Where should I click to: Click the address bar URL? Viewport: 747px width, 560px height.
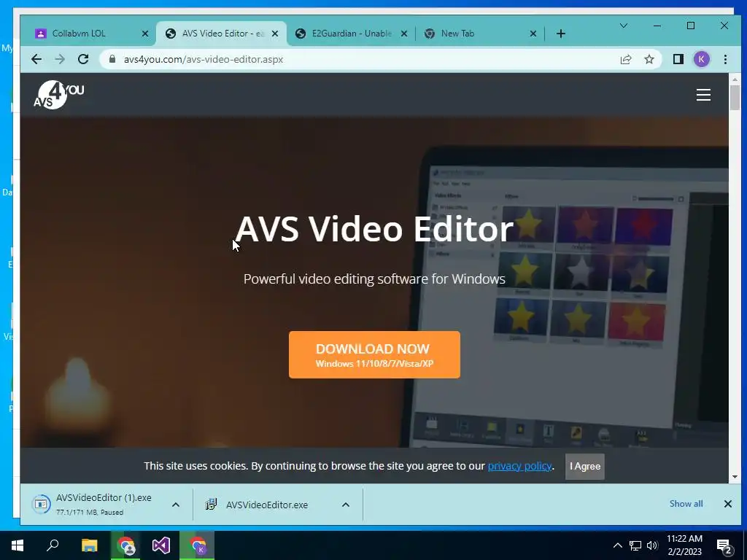204,59
